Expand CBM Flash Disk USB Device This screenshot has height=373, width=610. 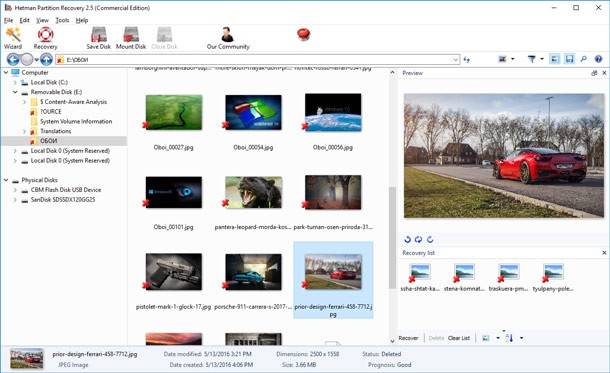coord(15,190)
